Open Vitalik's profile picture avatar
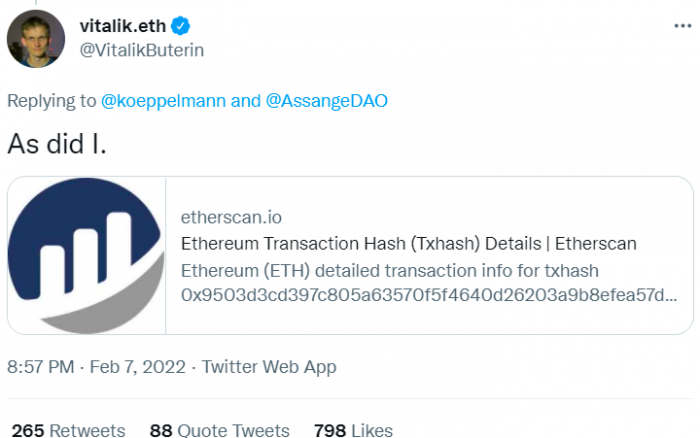 38,37
